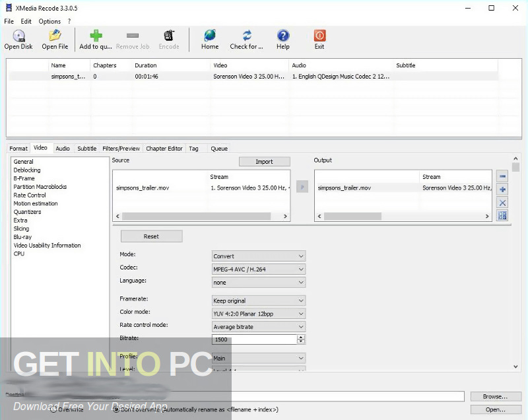
Task: Open the Chapter Editor tab
Action: tap(164, 149)
